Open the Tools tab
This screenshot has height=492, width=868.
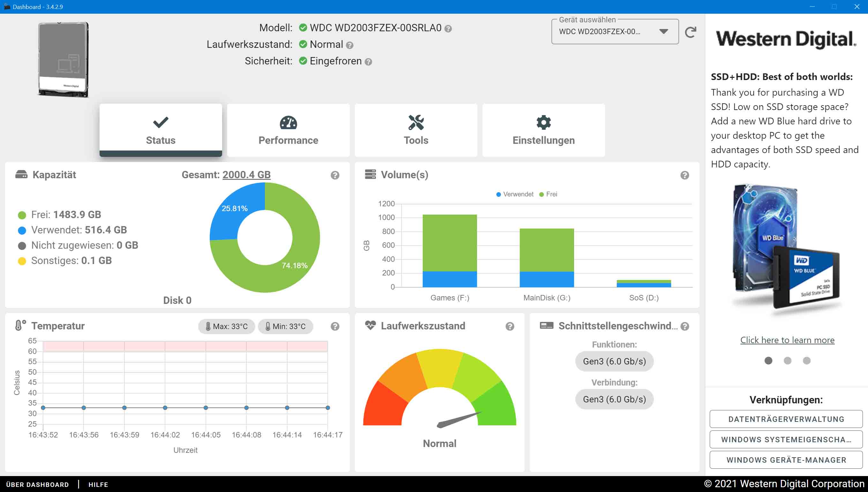(415, 130)
